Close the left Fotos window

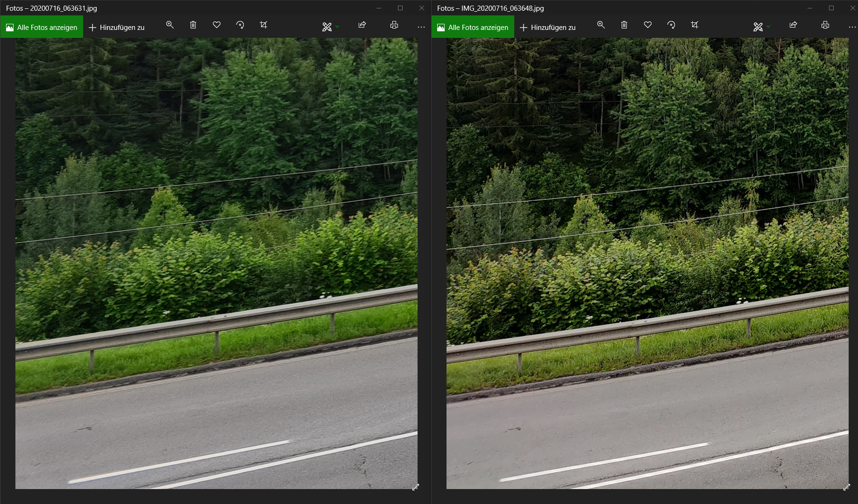pos(422,8)
